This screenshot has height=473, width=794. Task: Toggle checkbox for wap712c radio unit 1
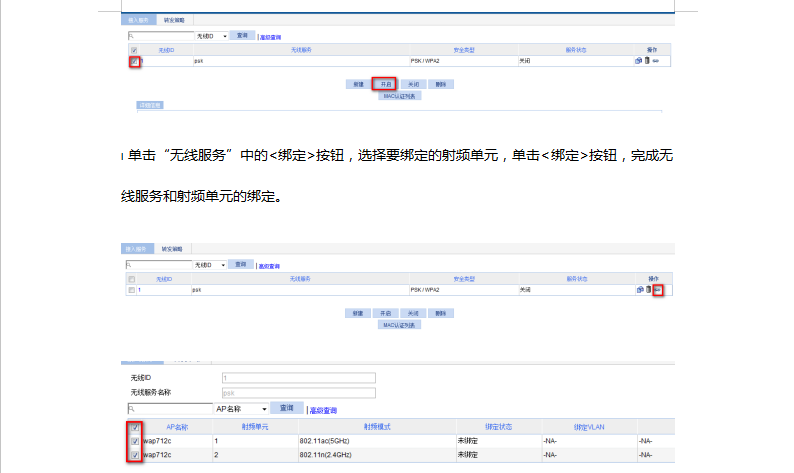click(x=135, y=441)
